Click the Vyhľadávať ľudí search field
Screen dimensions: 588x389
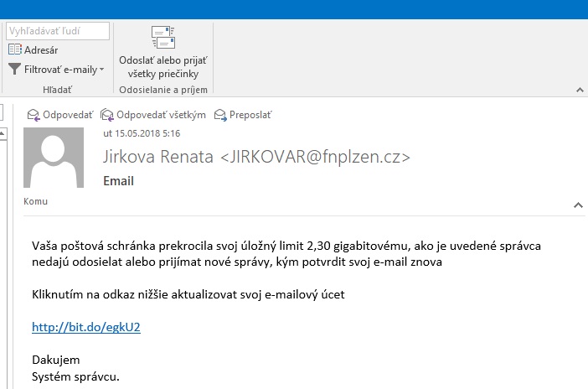point(58,31)
